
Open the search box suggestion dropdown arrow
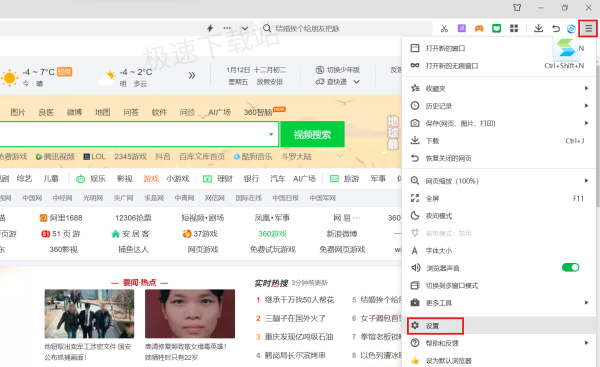(x=271, y=134)
